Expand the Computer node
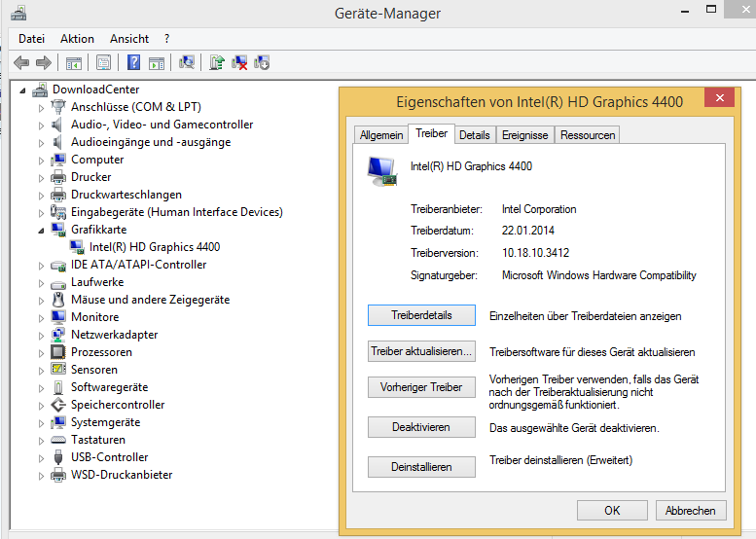 (x=42, y=161)
